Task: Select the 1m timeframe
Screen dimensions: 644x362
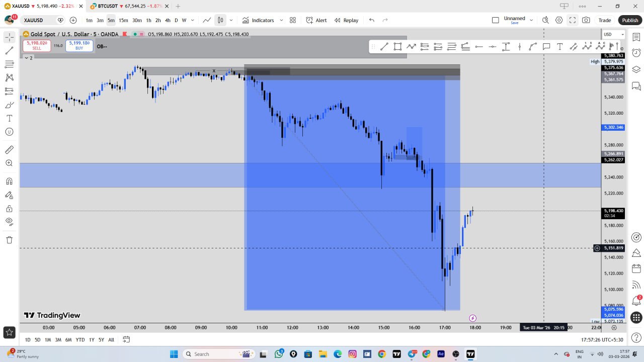Action: pyautogui.click(x=89, y=20)
